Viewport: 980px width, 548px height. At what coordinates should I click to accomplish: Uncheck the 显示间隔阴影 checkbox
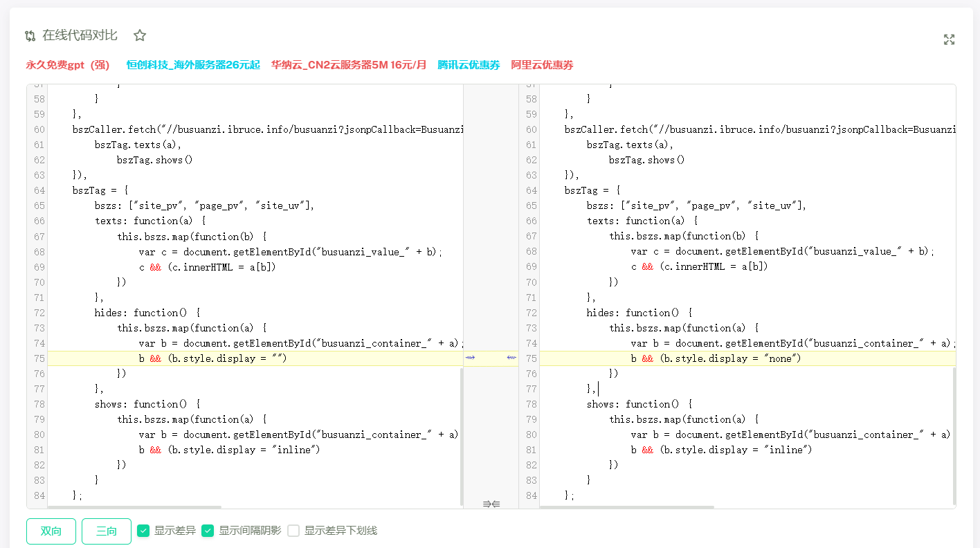pos(208,531)
